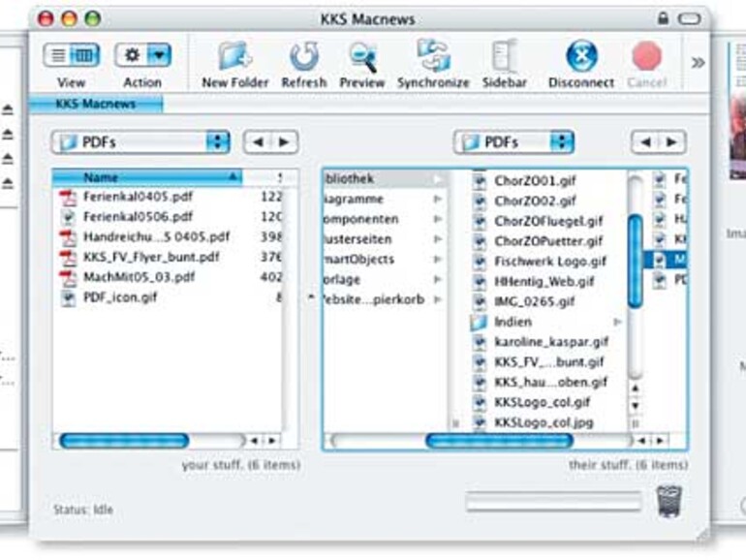Expand the 'omponenten' folder arrow
Screen dimensions: 746x560
point(437,219)
